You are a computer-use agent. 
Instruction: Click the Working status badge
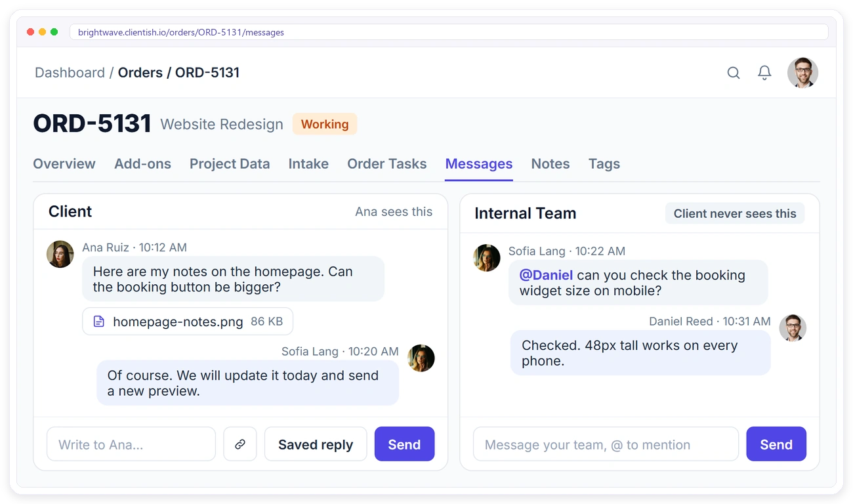[x=325, y=124]
